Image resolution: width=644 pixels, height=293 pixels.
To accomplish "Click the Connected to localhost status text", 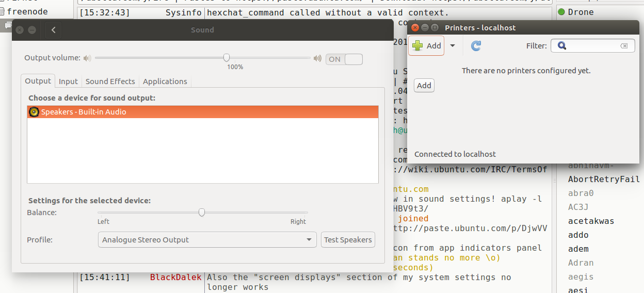I will [x=455, y=154].
